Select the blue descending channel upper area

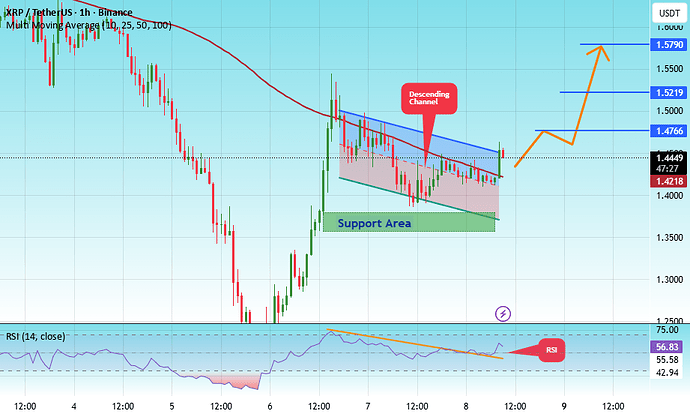[x=420, y=135]
